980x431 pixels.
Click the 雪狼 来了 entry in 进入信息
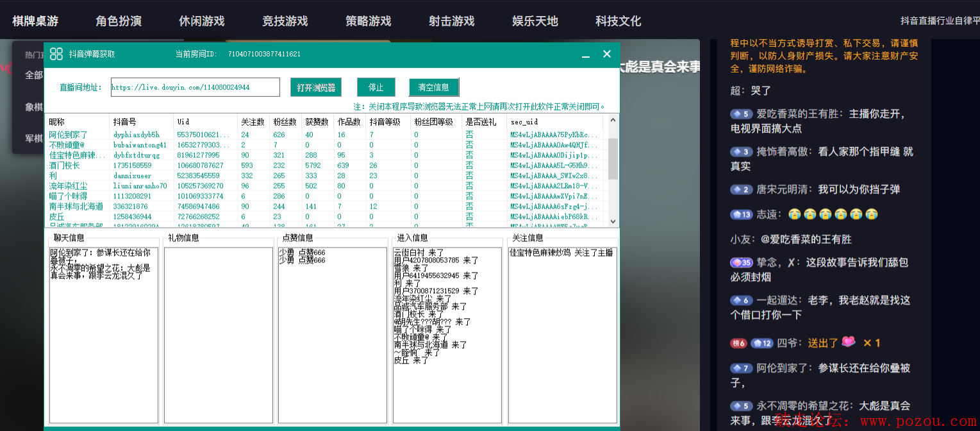point(412,268)
